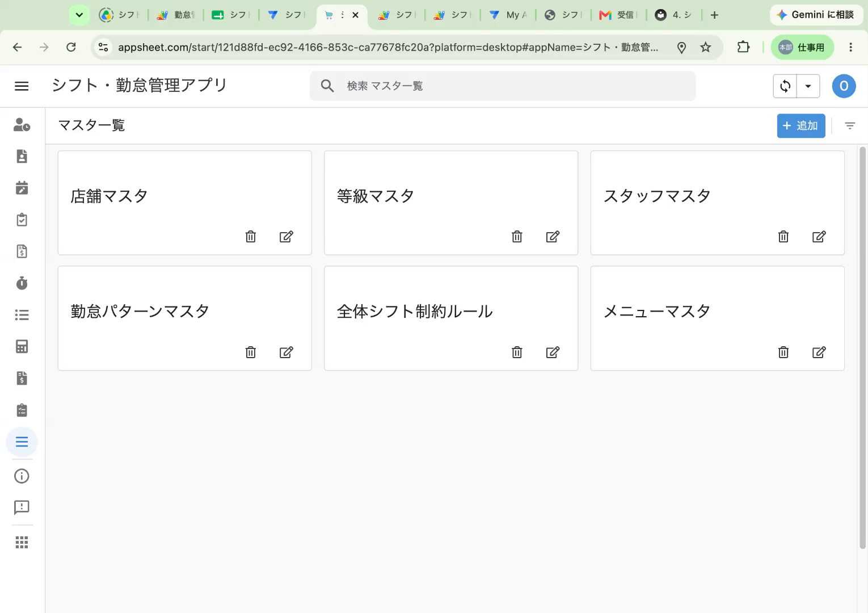Image resolution: width=868 pixels, height=613 pixels.
Task: Open the info circle sidebar item
Action: pyautogui.click(x=22, y=476)
